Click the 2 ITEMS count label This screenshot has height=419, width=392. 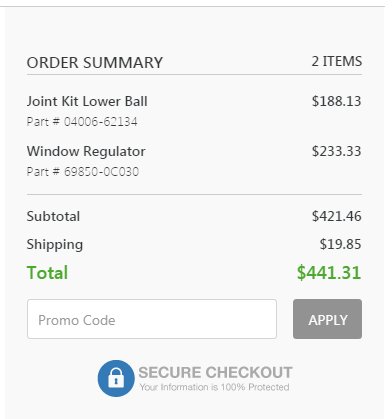pyautogui.click(x=337, y=61)
